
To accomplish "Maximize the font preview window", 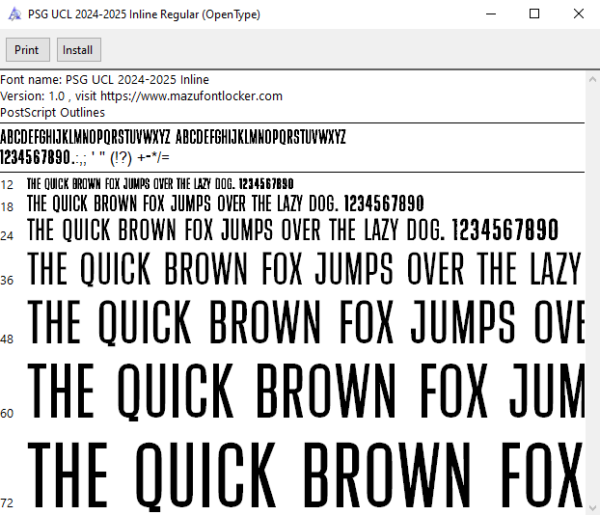I will tap(534, 14).
